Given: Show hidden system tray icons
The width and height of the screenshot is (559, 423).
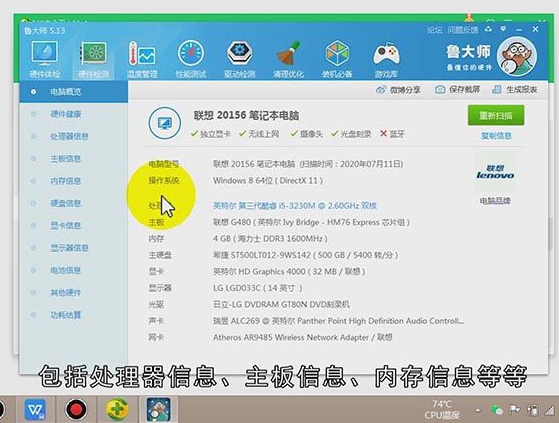Looking at the screenshot, I should 478,411.
